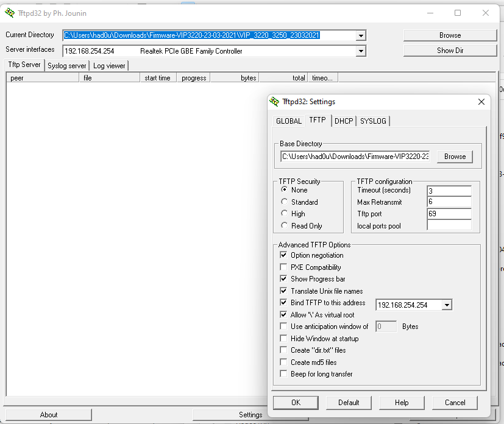Screen dimensions: 504x424
Task: Close the Tftpd32 Settings dialog
Action: (481, 102)
